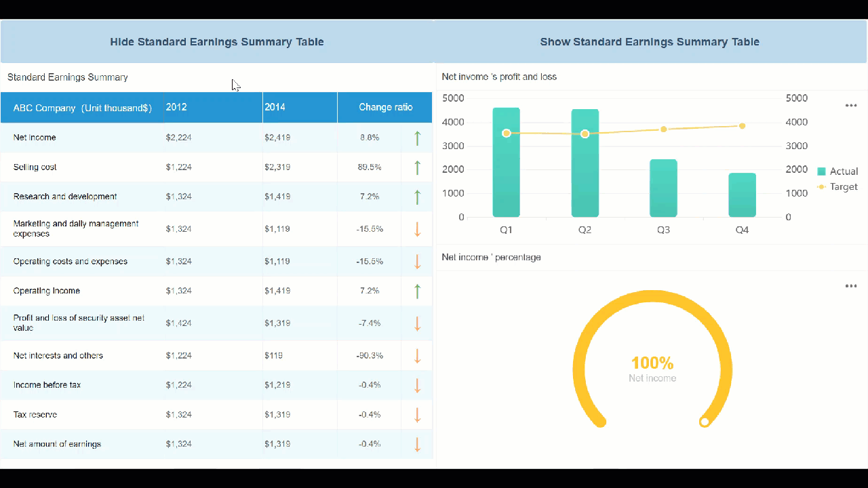Click Show Standard Earnings Summary Table button
Image resolution: width=868 pixels, height=488 pixels.
tap(650, 42)
